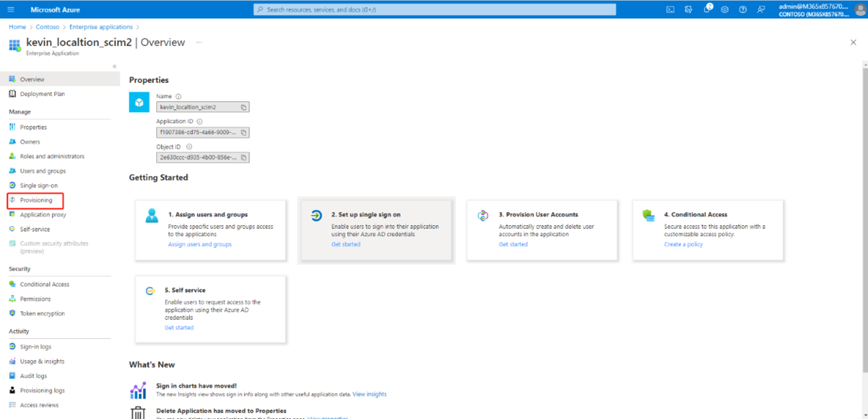Open portal settings gear icon
The height and width of the screenshot is (419, 868).
725,10
